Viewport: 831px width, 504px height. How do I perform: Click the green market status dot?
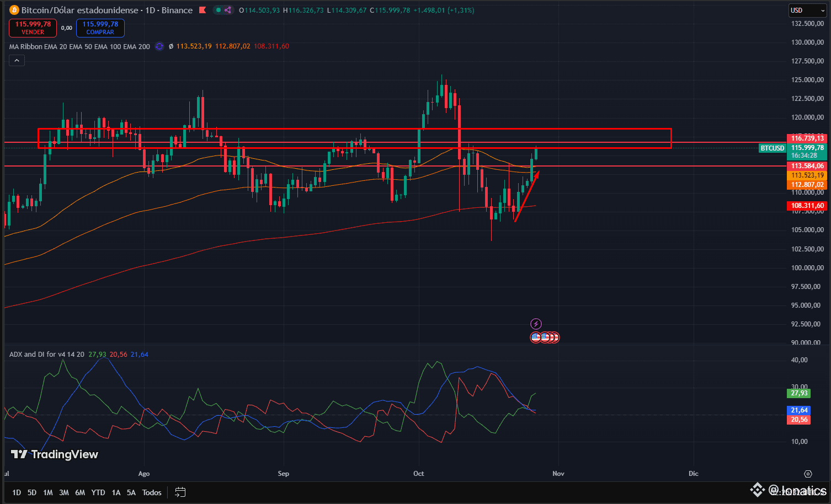219,10
